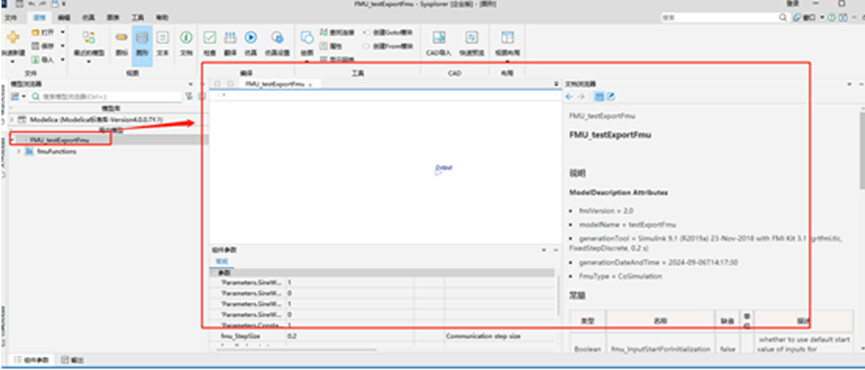Open the Window dropdown at top right
This screenshot has width=865, height=370.
(822, 18)
